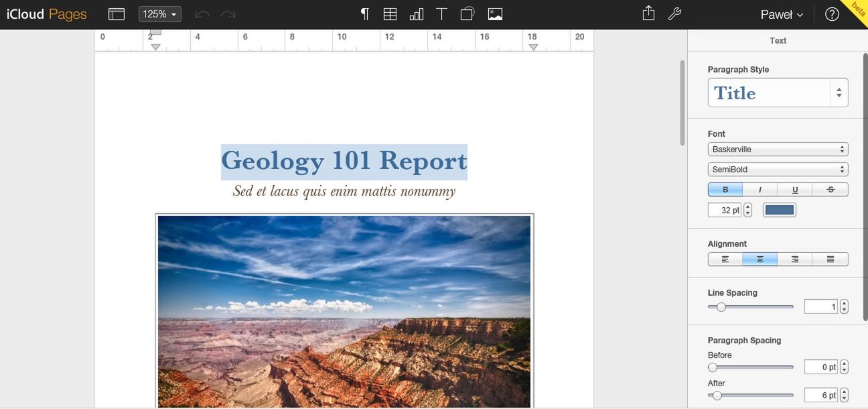This screenshot has width=868, height=409.
Task: Insert a shape from the toolbar
Action: 467,14
